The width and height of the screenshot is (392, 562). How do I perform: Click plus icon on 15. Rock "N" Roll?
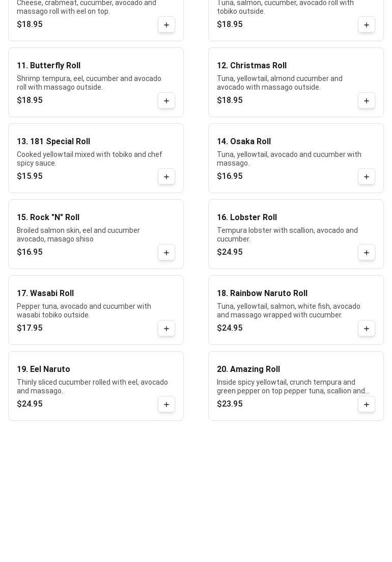click(166, 253)
